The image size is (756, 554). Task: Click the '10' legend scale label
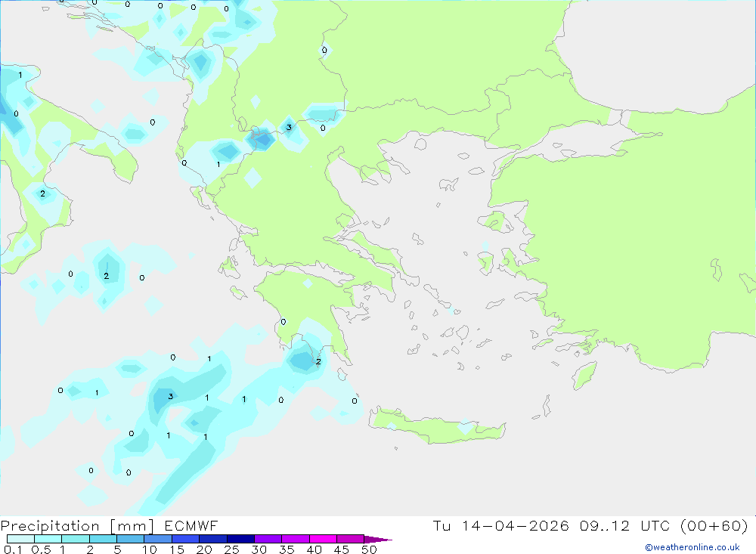point(150,549)
